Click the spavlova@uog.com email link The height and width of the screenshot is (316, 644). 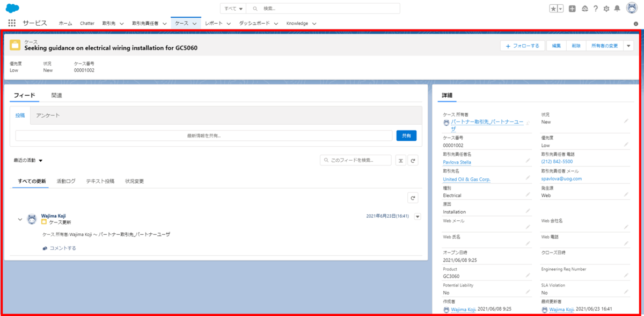tap(561, 178)
